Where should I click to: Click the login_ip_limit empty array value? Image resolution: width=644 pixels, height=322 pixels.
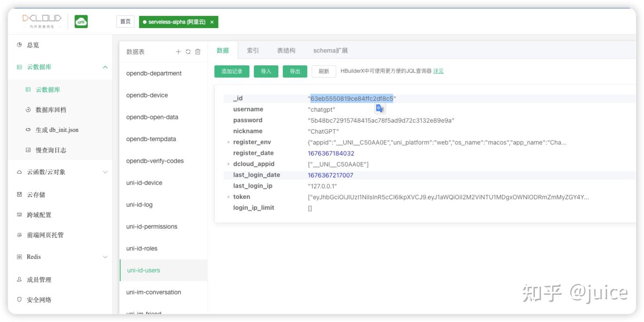(x=310, y=208)
